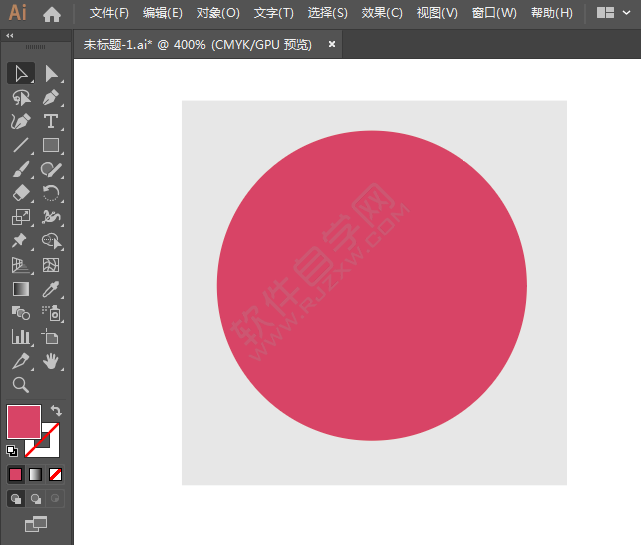
Task: Select the Direct Selection tool
Action: point(52,74)
